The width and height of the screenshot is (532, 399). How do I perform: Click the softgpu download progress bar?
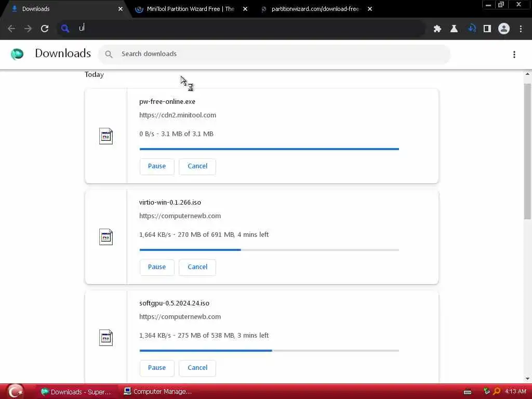click(269, 351)
